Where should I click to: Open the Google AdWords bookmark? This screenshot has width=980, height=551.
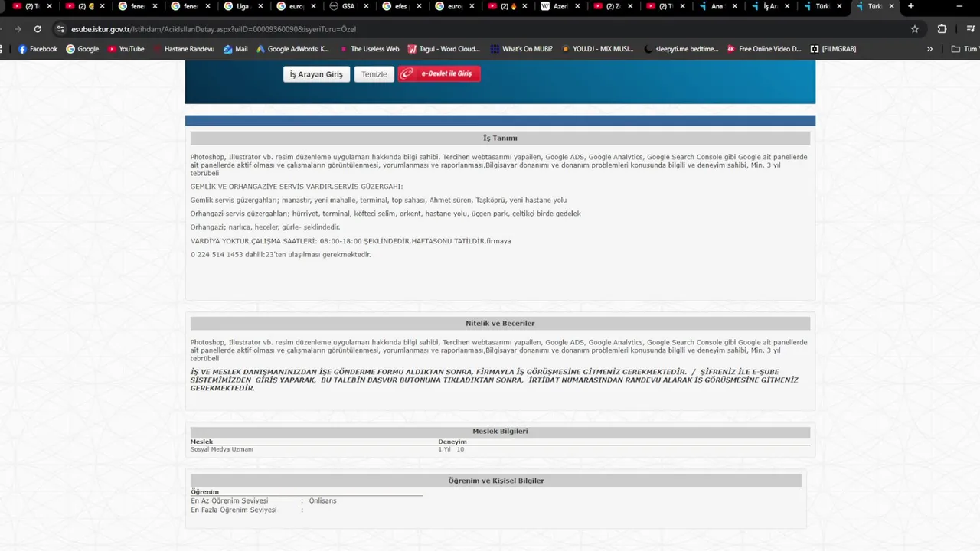(x=292, y=49)
